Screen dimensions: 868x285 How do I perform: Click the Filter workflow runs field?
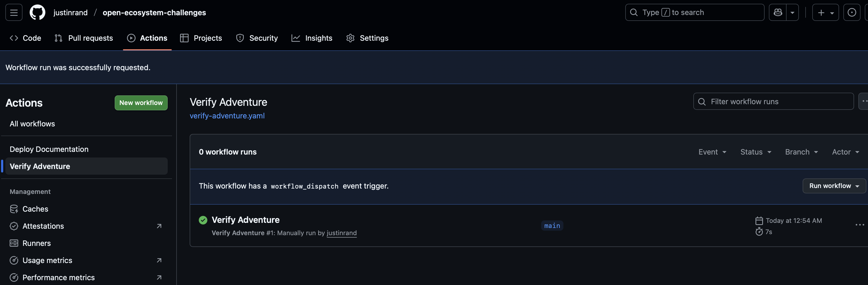coord(773,102)
